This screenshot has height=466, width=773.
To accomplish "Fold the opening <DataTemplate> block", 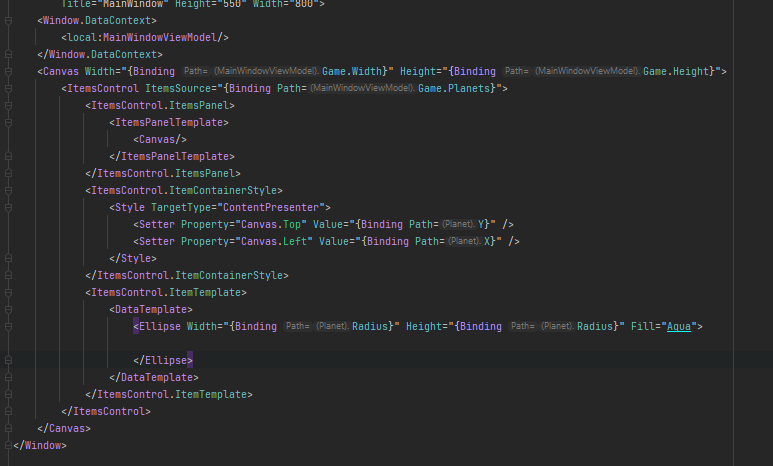I will click(x=8, y=310).
